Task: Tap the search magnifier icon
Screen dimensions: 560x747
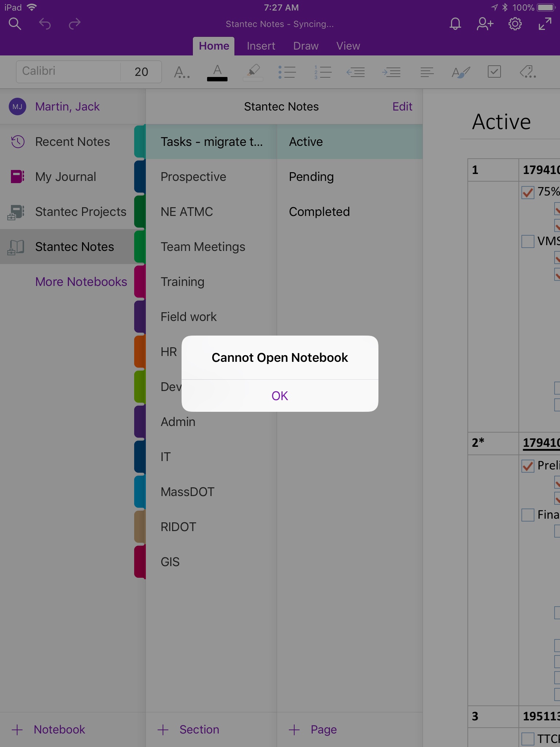Action: click(x=15, y=24)
